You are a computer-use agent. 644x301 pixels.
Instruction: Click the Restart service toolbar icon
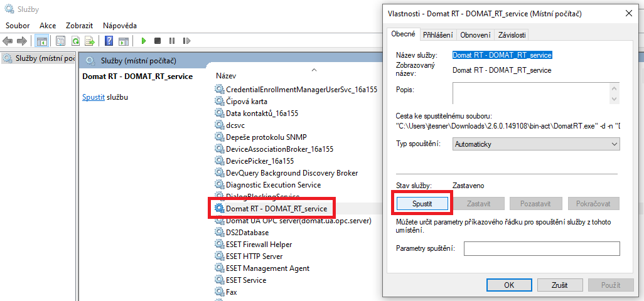pyautogui.click(x=186, y=41)
